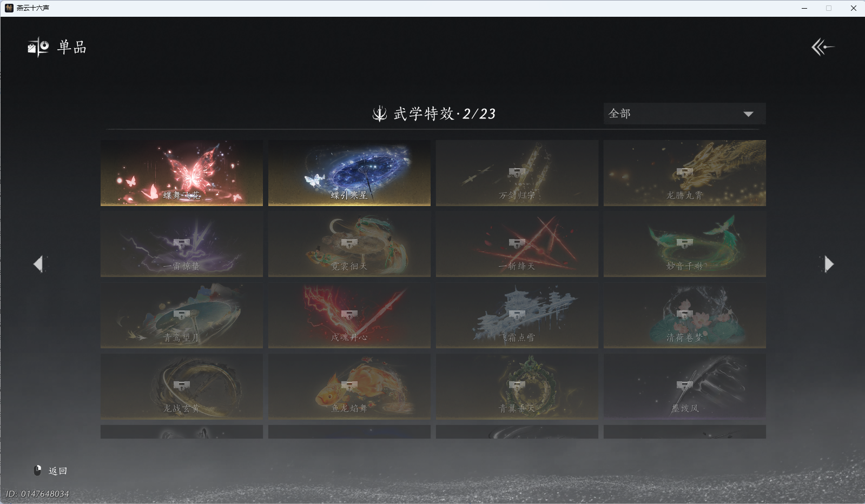Go to previous page with left arrow

click(x=38, y=264)
